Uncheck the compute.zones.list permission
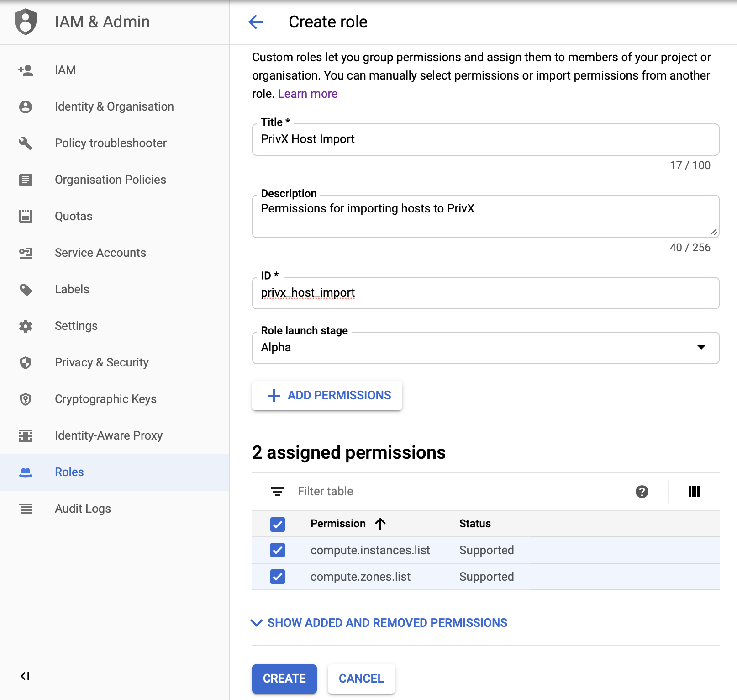737x700 pixels. point(278,577)
